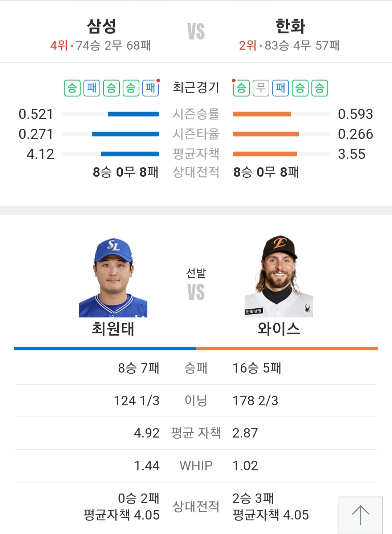
Task: Open 와이스's player photo
Action: (x=279, y=277)
